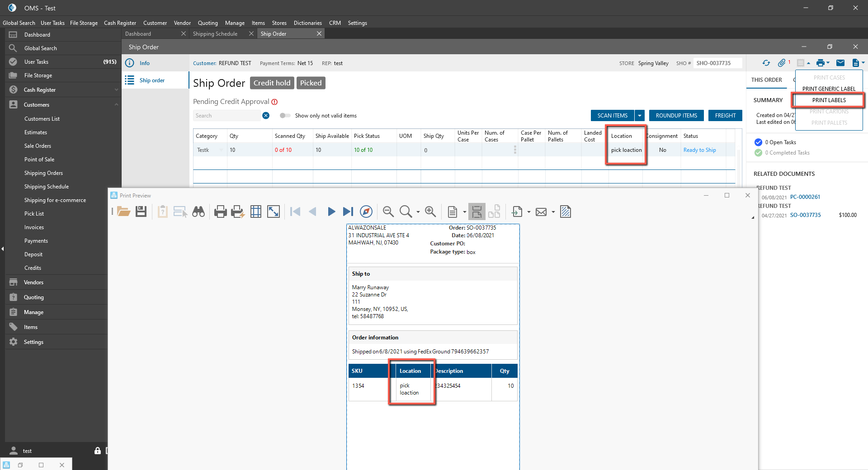Go to next page with blue arrow
This screenshot has height=470, width=868.
click(x=331, y=211)
